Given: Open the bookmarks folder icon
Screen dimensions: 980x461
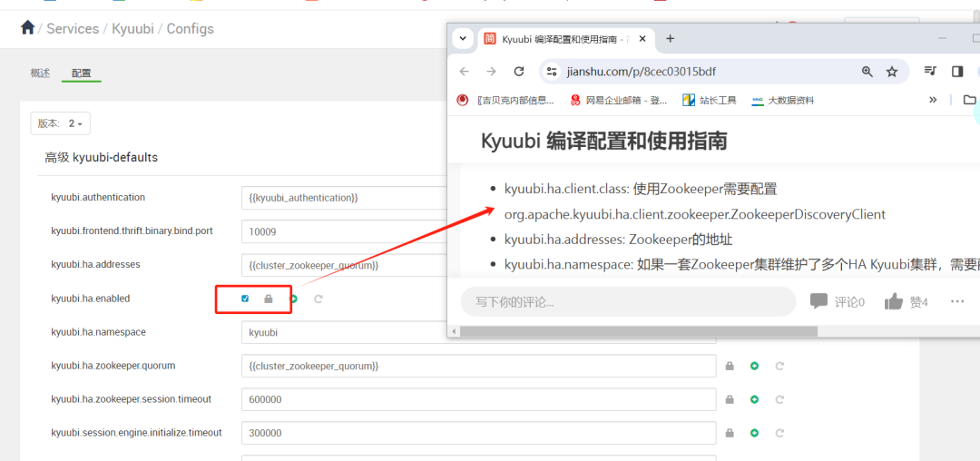Looking at the screenshot, I should [969, 100].
